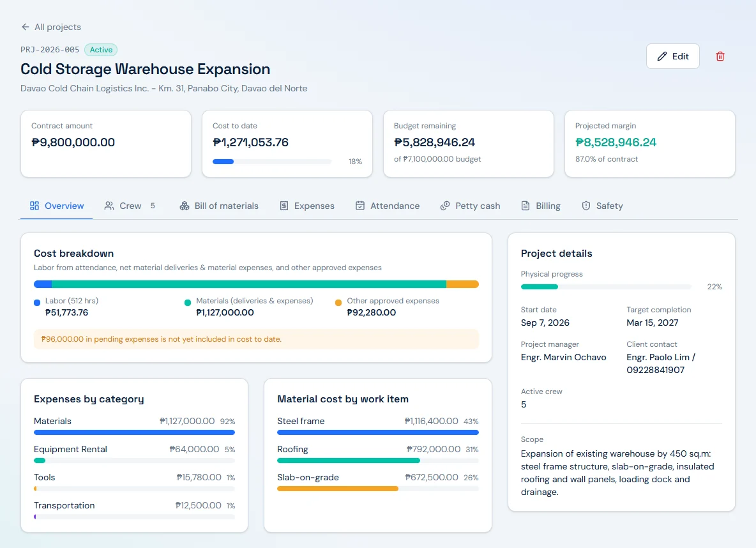This screenshot has height=548, width=756.
Task: Click the ₱92,280.00 other expenses amount
Action: pos(371,312)
